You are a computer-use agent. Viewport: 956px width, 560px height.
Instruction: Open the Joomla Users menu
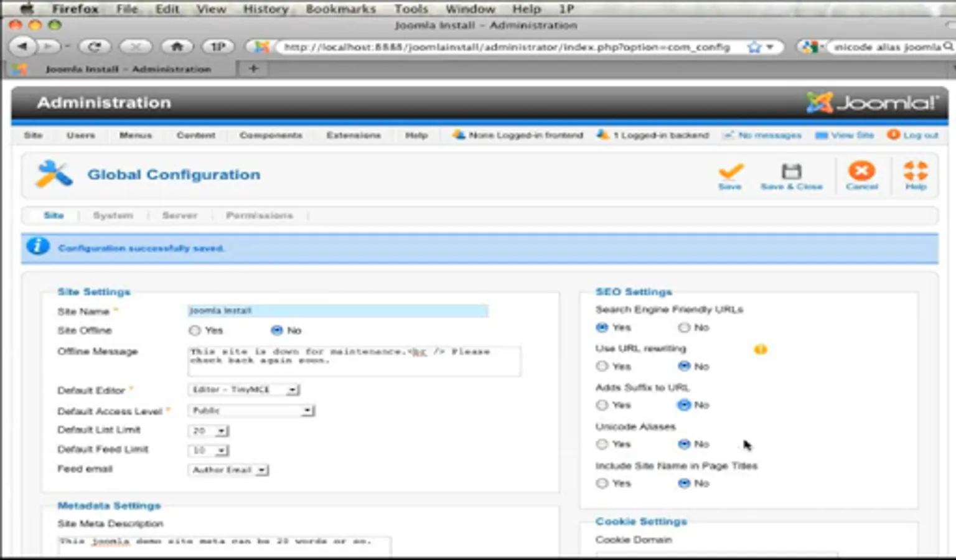[x=81, y=135]
